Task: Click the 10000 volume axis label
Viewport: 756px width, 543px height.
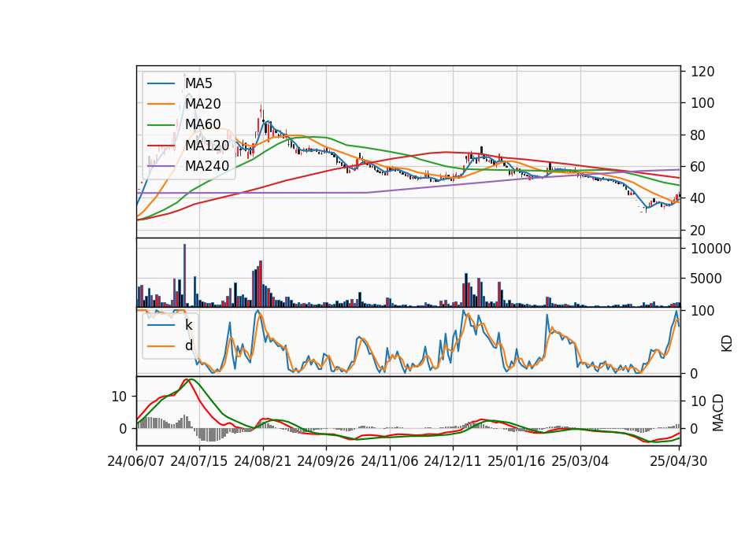Action: [710, 249]
